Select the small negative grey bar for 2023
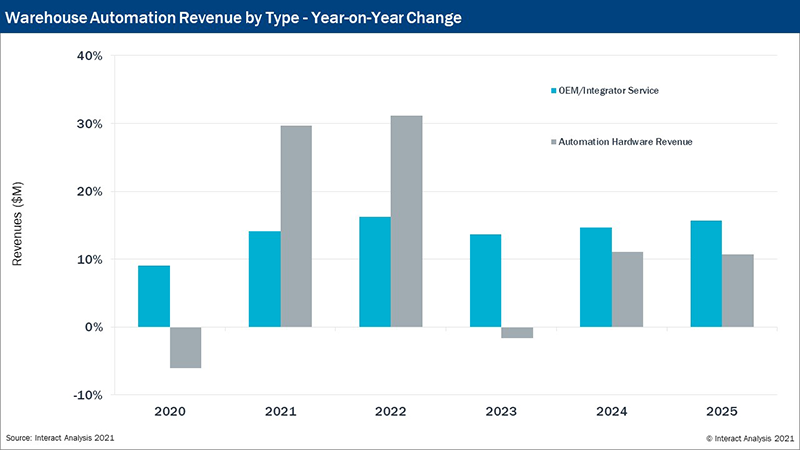Image resolution: width=800 pixels, height=450 pixels. [516, 332]
